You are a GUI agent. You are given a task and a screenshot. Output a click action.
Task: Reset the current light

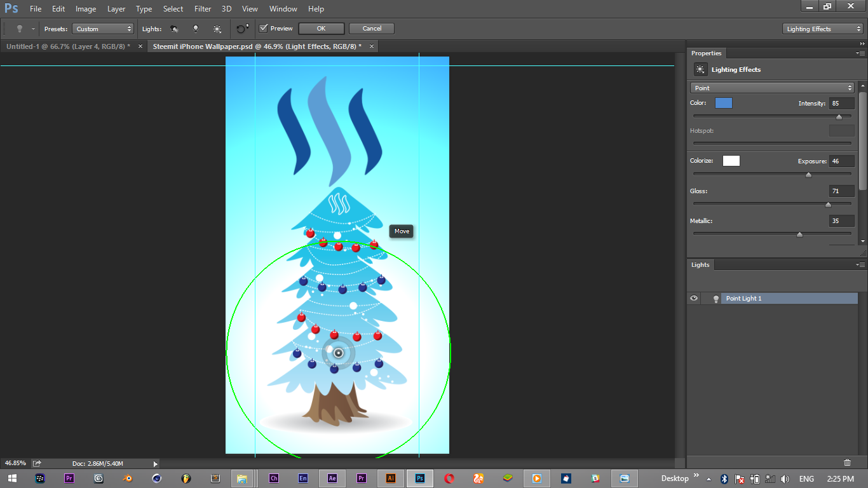tap(242, 29)
